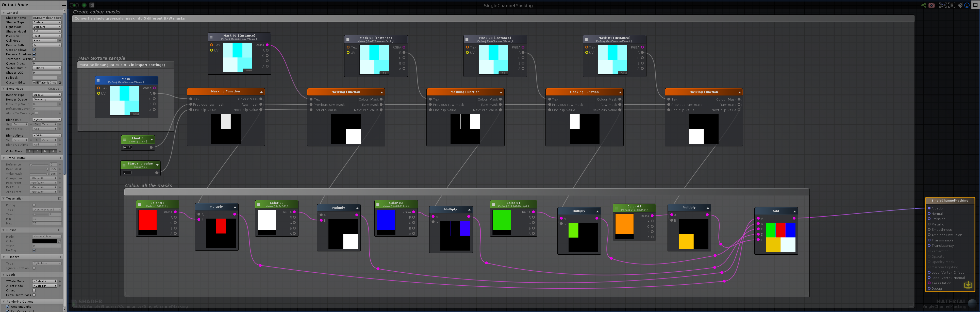The height and width of the screenshot is (312, 980).
Task: Toggle Receive Shadows checkbox
Action: click(x=34, y=54)
